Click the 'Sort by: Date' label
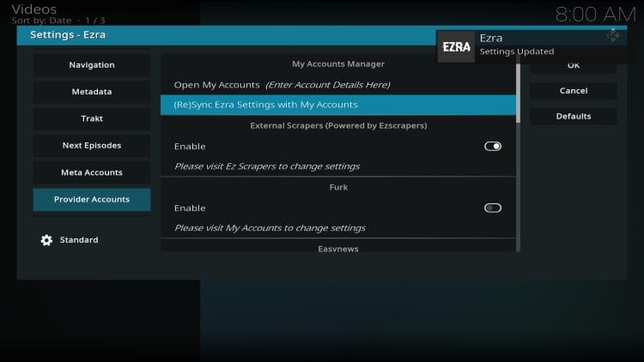Image resolution: width=644 pixels, height=362 pixels. coord(41,20)
